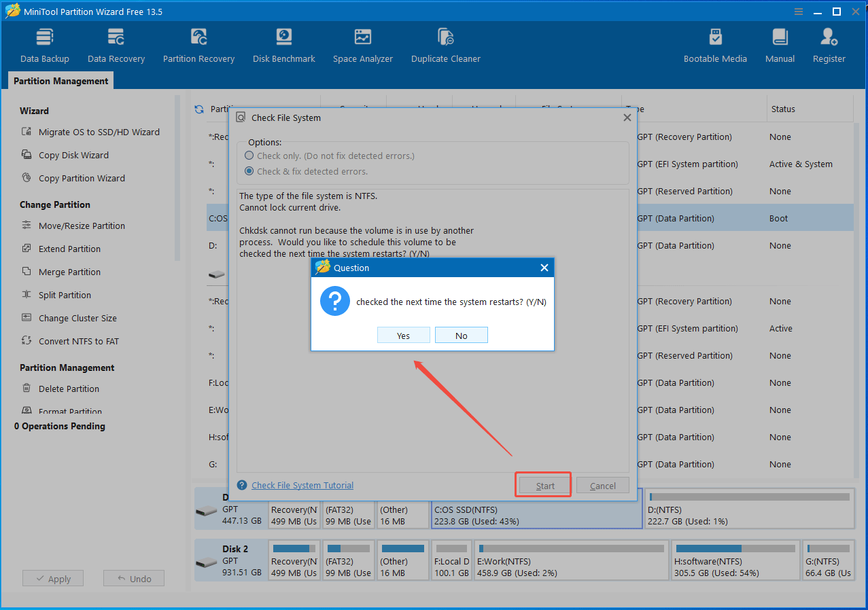The height and width of the screenshot is (610, 868).
Task: Open the Manual
Action: click(x=779, y=44)
